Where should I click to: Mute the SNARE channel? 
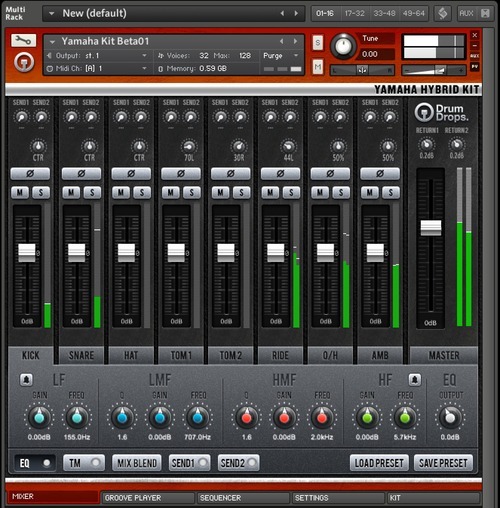[x=71, y=192]
